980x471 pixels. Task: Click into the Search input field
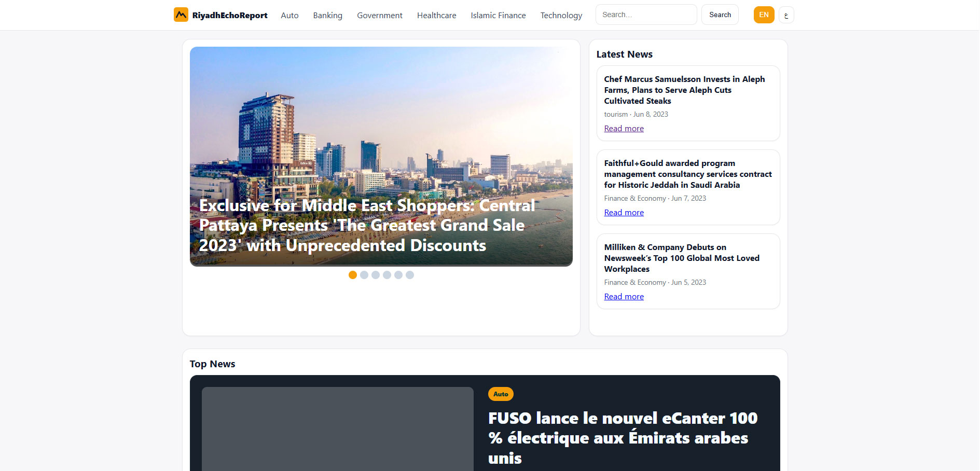pyautogui.click(x=645, y=15)
